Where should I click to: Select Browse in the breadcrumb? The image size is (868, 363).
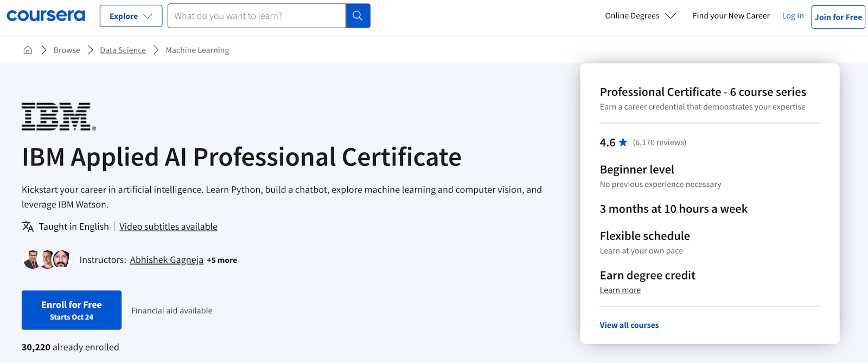67,50
